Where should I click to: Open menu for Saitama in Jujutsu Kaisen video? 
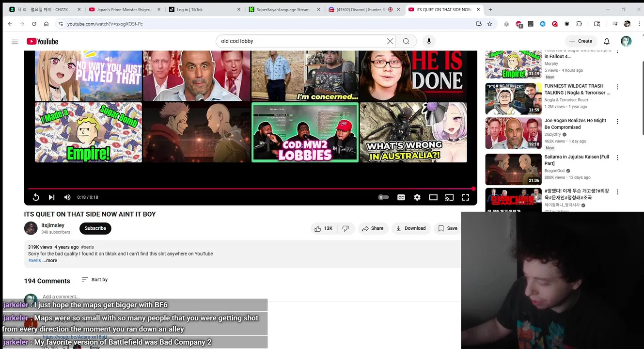(x=617, y=158)
